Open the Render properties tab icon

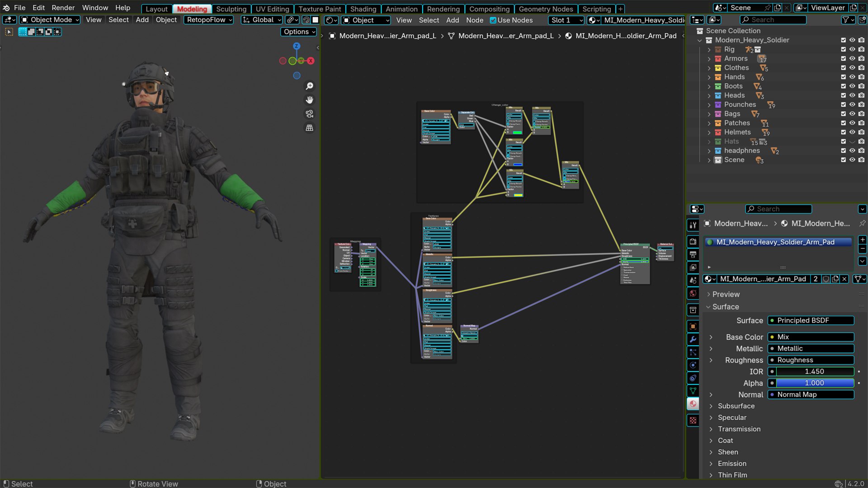tap(693, 241)
